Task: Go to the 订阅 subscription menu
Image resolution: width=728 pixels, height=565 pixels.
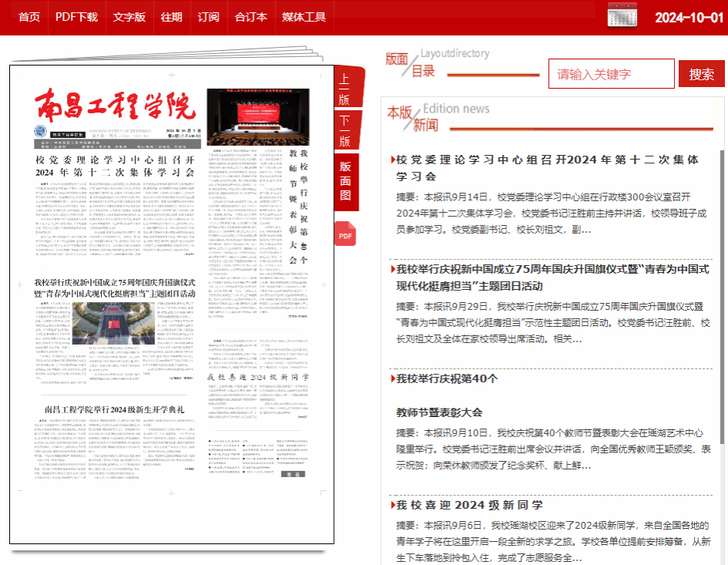Action: [x=208, y=17]
